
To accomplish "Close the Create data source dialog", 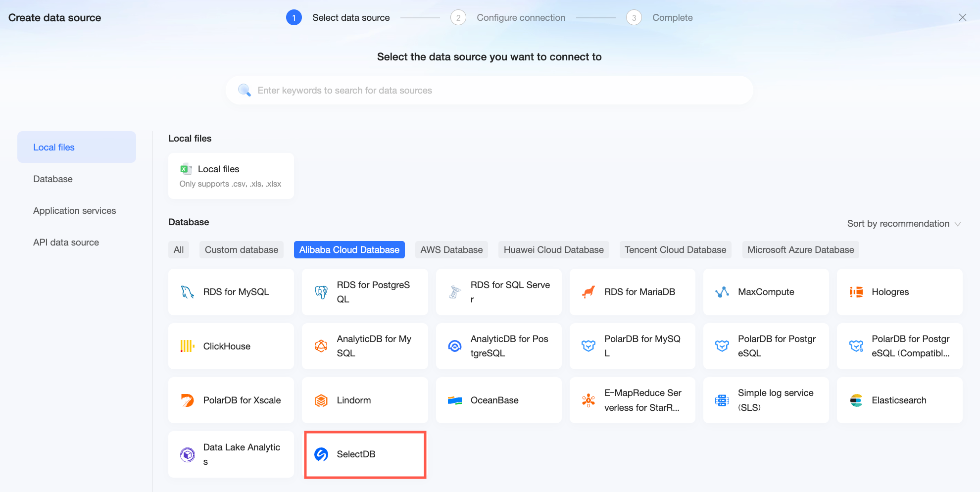I will [962, 17].
